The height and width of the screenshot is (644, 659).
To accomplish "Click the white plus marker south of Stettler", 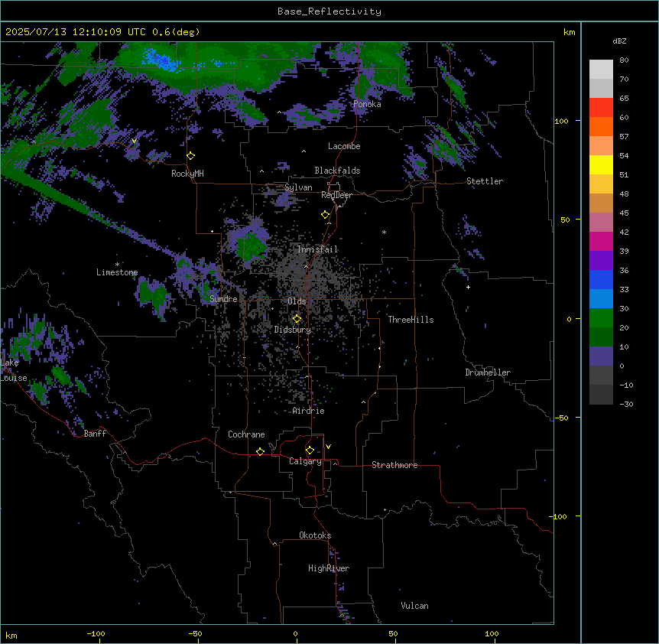I will tap(468, 287).
